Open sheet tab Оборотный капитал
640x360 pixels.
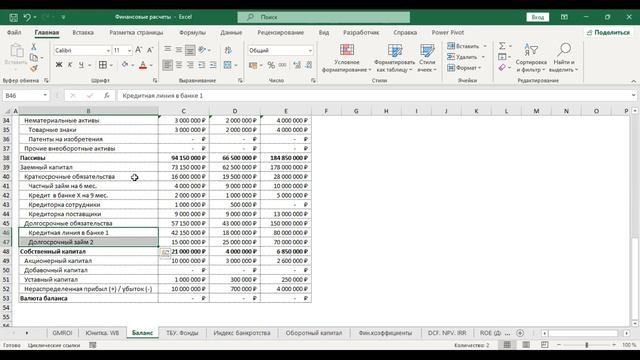314,333
